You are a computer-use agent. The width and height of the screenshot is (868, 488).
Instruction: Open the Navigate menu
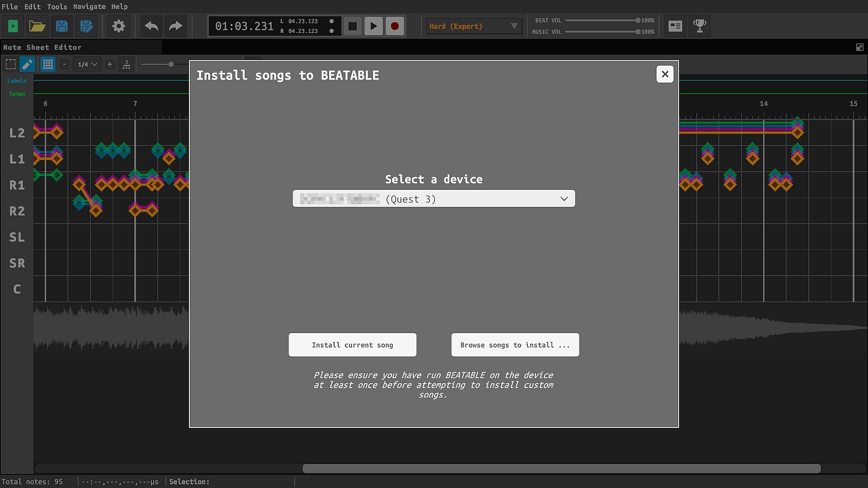coord(89,6)
